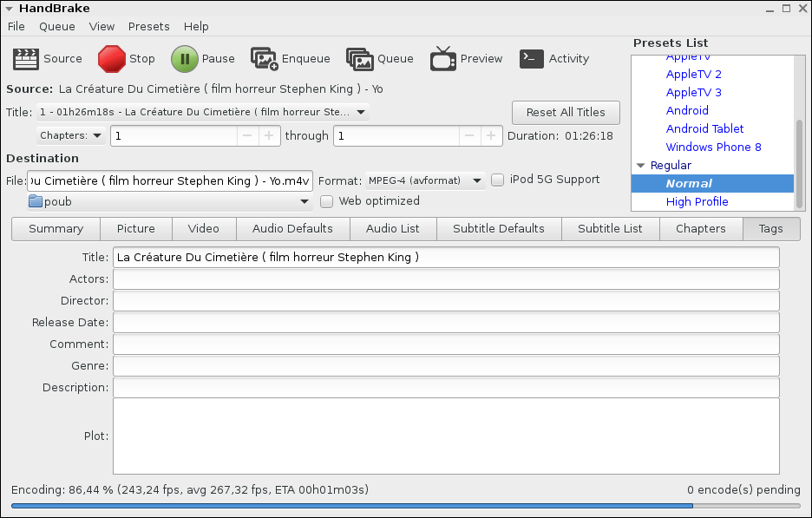Screen dimensions: 812x518
Task: Select the Android preset
Action: 687,110
